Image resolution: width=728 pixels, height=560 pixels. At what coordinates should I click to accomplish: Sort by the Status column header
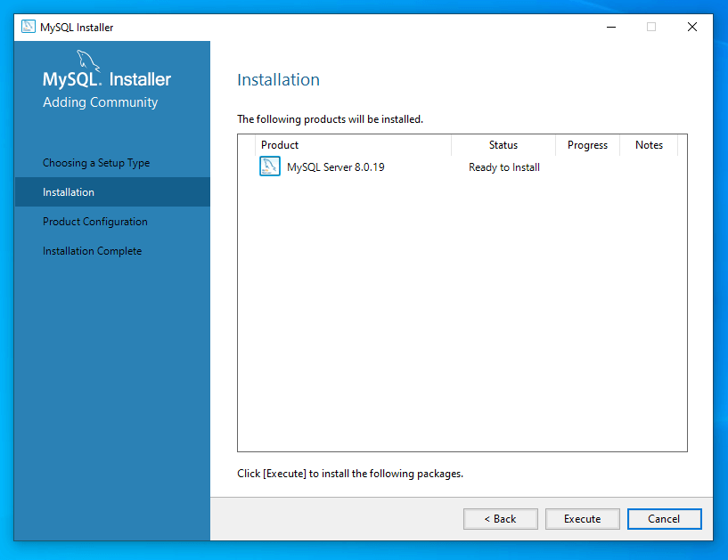[503, 145]
